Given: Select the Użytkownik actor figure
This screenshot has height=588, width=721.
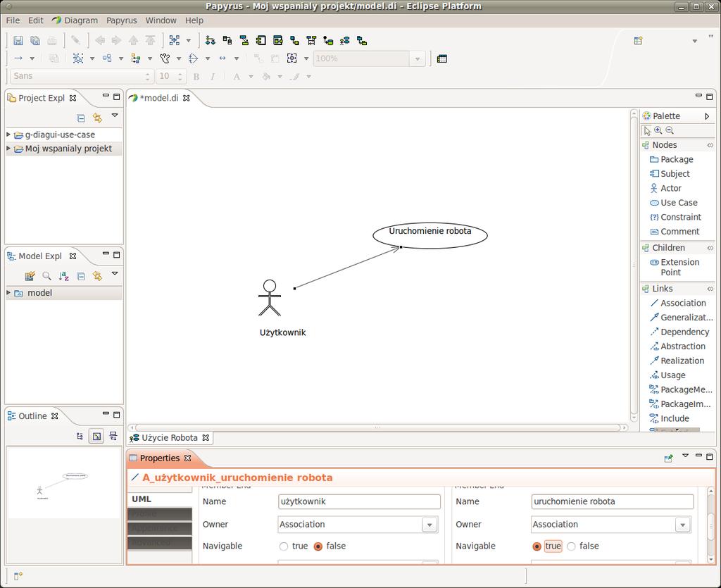Looking at the screenshot, I should pos(270,298).
